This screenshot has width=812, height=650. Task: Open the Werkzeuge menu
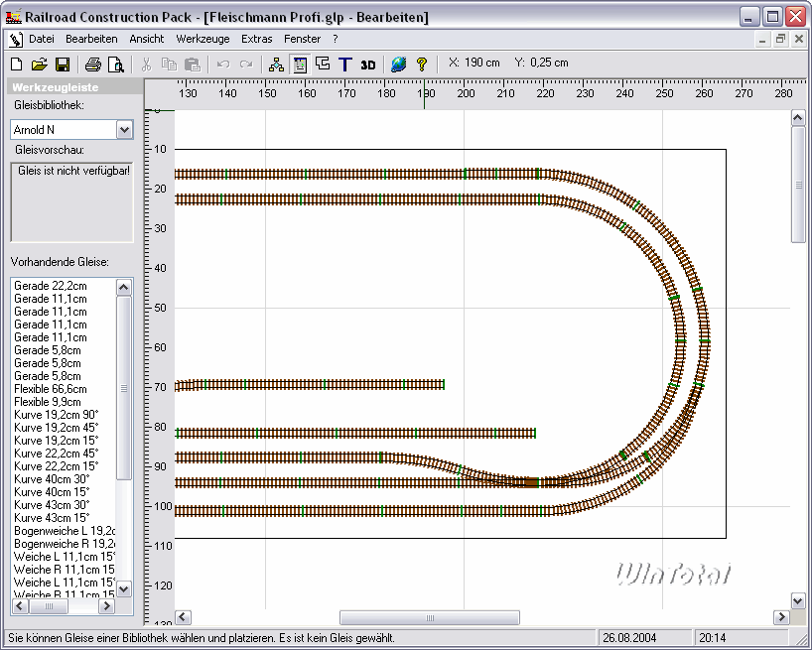[x=203, y=39]
